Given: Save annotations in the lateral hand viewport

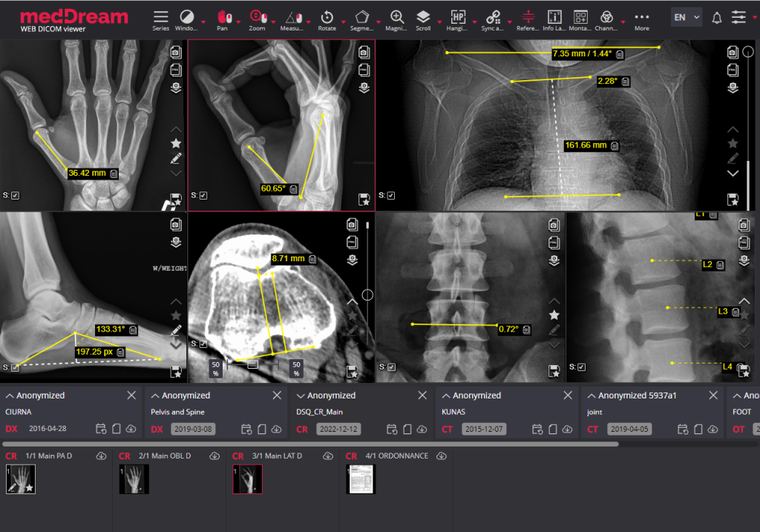Looking at the screenshot, I should point(364,199).
